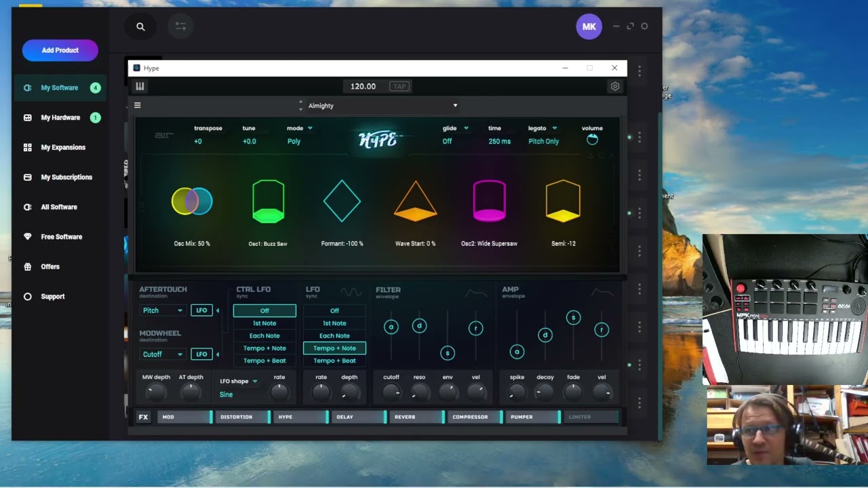Click the Semi hexagon macro icon
Screen dimensions: 868x488
click(563, 201)
